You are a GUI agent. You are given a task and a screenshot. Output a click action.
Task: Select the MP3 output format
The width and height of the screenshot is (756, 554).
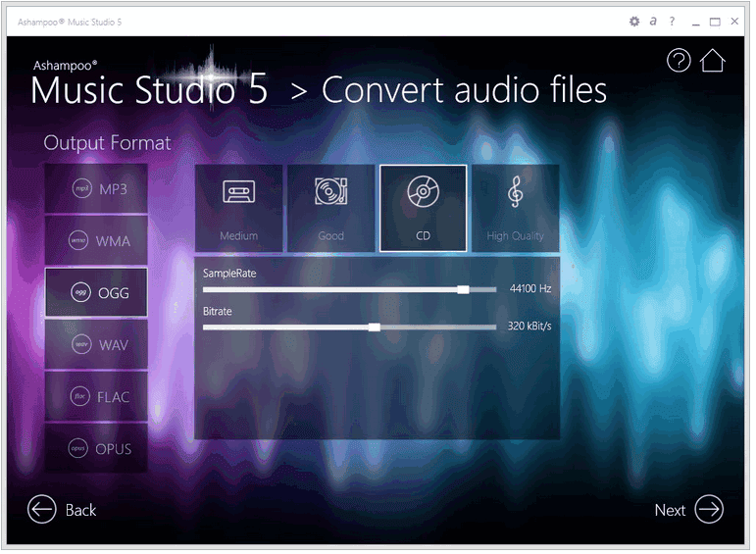pyautogui.click(x=96, y=188)
